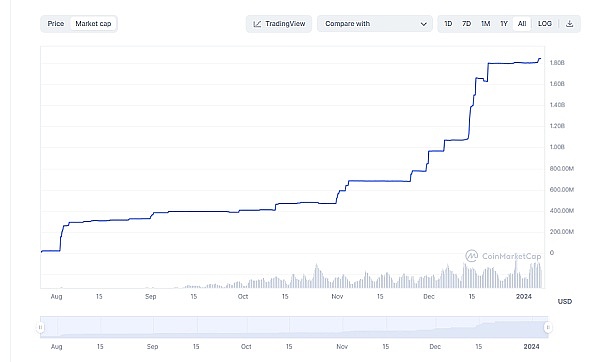Viewport: 600px width, 362px height.
Task: Set the chart range to 1M
Action: click(x=486, y=24)
